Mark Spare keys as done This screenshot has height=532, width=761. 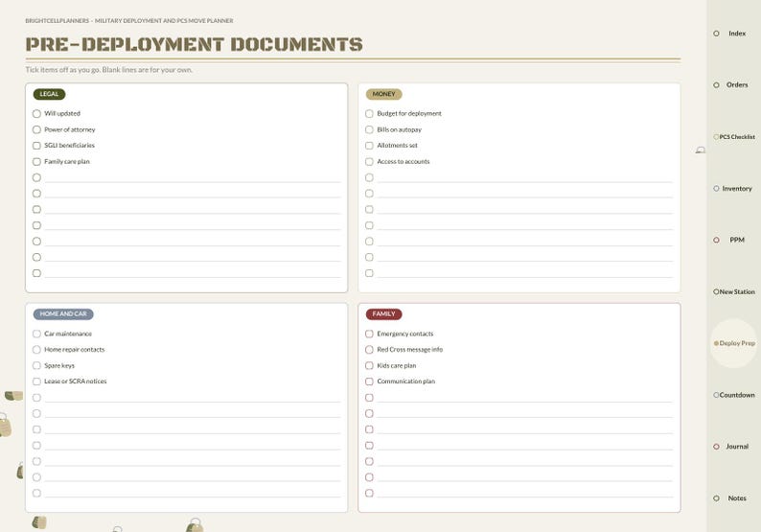point(36,365)
